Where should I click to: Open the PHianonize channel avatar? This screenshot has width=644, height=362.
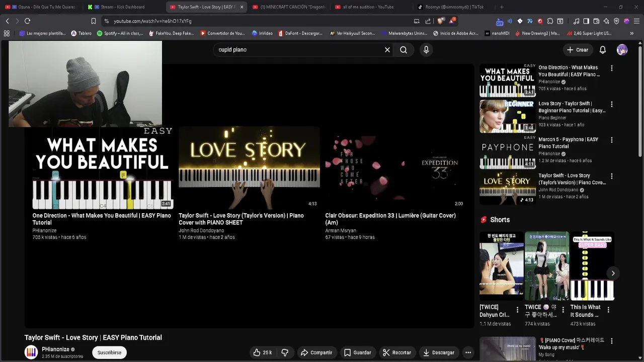tap(31, 352)
